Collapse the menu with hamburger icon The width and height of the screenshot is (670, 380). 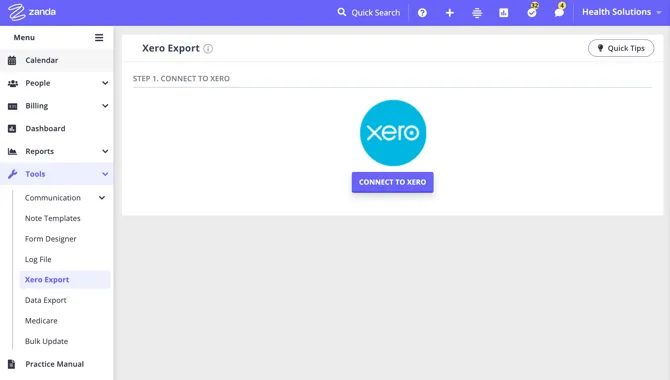(x=99, y=38)
